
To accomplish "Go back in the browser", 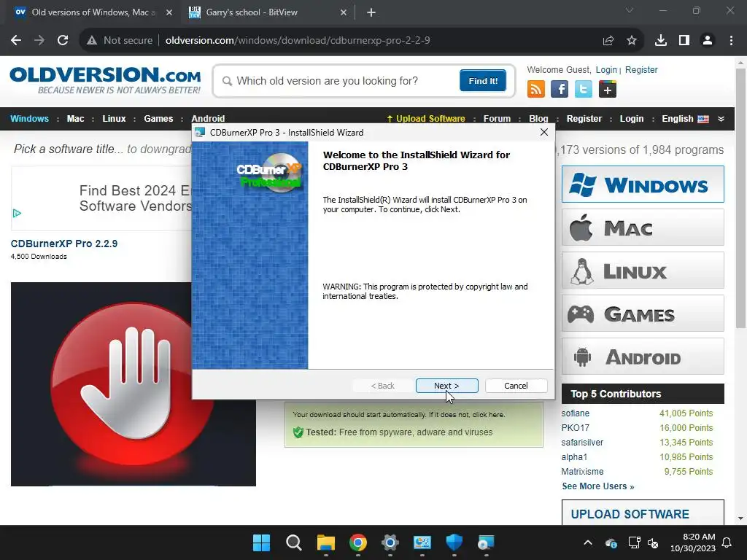I will pyautogui.click(x=16, y=41).
